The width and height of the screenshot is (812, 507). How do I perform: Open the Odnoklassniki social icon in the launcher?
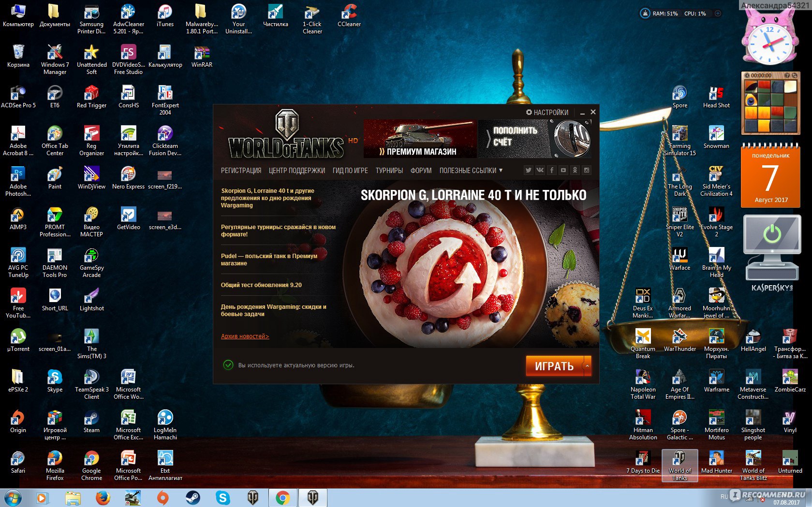[575, 170]
